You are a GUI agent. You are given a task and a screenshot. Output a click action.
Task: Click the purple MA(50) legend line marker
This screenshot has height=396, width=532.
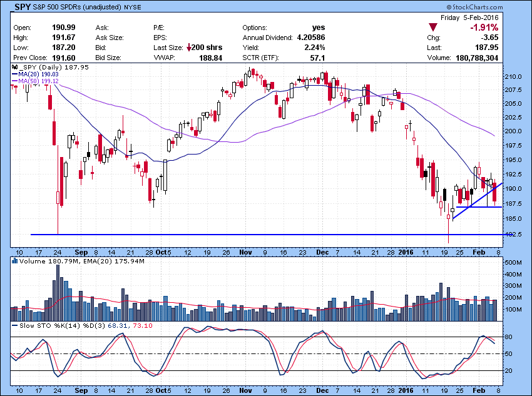[x=14, y=81]
